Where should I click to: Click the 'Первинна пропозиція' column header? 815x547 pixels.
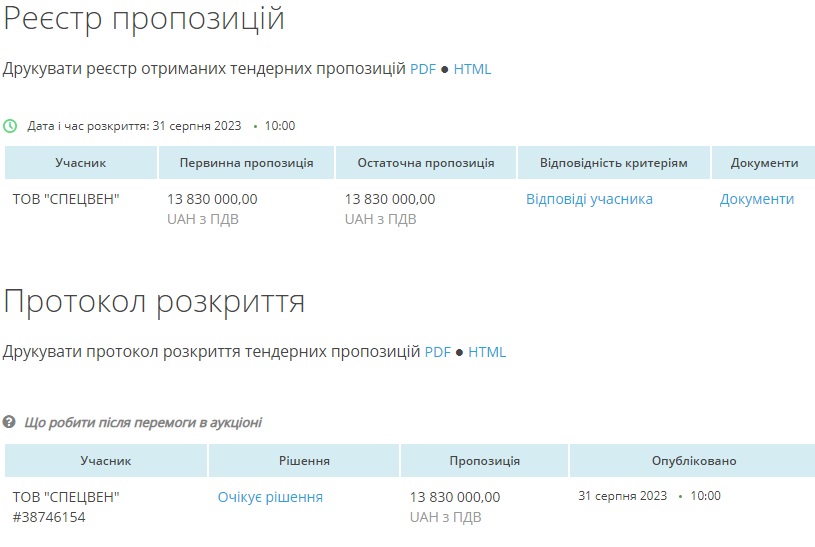[246, 163]
